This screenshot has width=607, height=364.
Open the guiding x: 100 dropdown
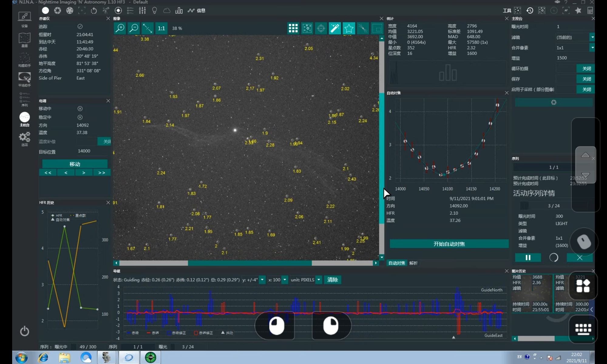(x=285, y=280)
